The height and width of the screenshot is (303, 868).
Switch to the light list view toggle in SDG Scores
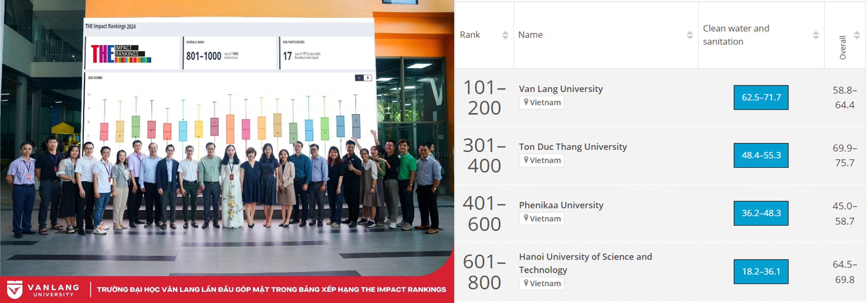pyautogui.click(x=368, y=78)
